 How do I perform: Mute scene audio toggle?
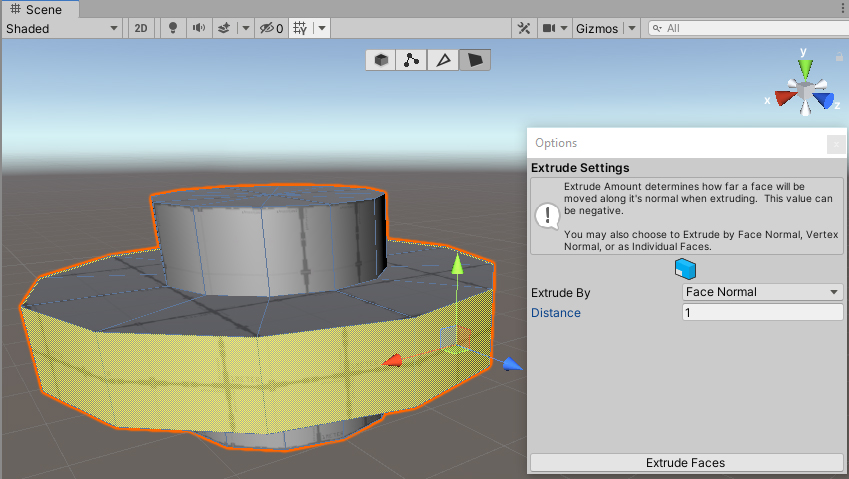point(199,29)
